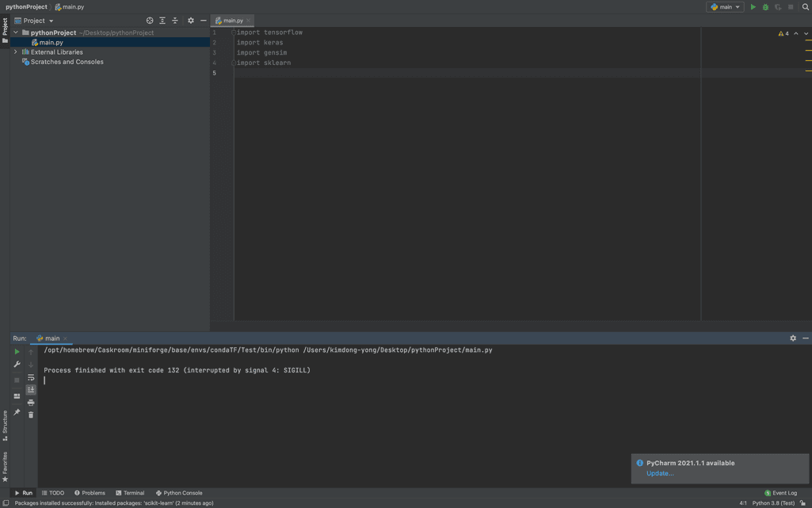The width and height of the screenshot is (812, 508).
Task: Click Expand All in Project panel toolbar
Action: (x=162, y=21)
